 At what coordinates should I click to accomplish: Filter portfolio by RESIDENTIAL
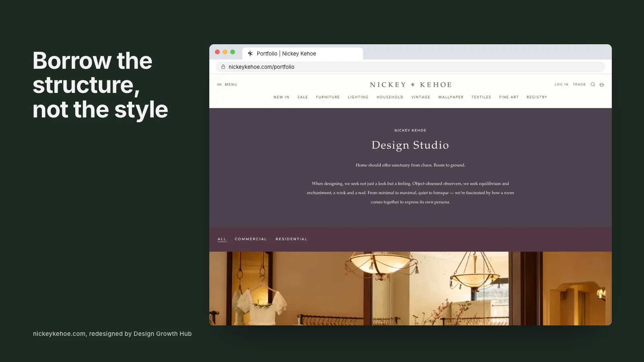[291, 239]
